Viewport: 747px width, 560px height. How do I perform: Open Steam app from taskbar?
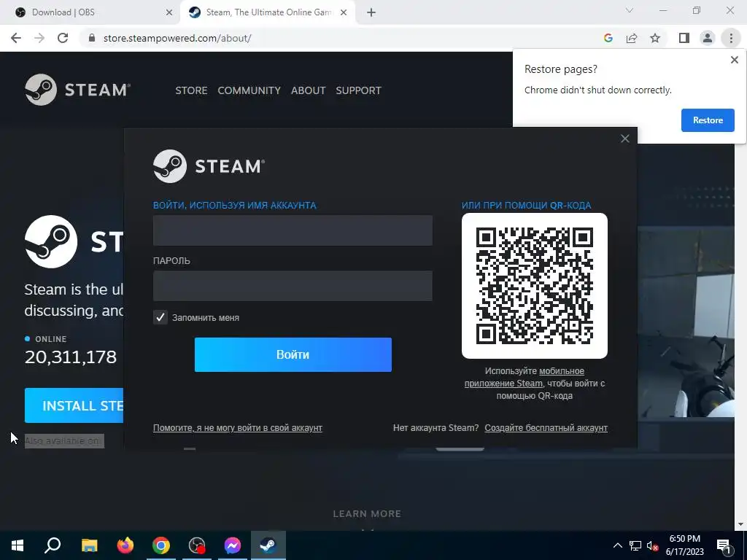point(268,545)
